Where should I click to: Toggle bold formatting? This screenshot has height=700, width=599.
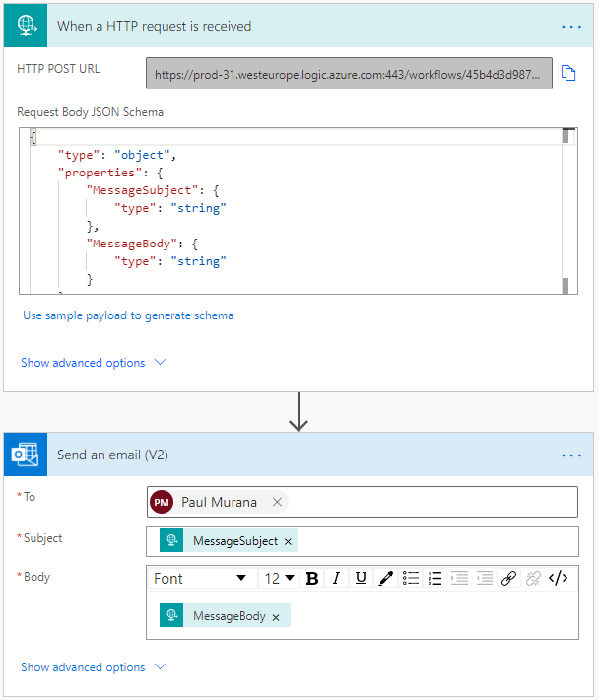pos(312,578)
